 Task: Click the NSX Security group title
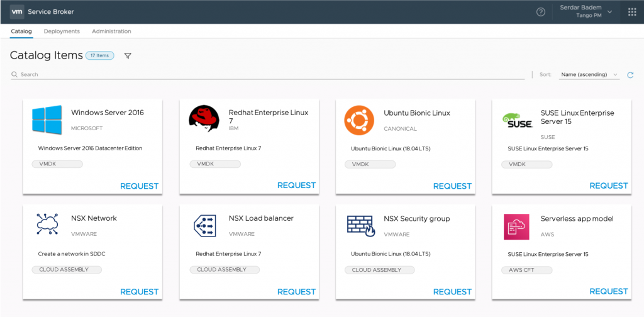[417, 219]
